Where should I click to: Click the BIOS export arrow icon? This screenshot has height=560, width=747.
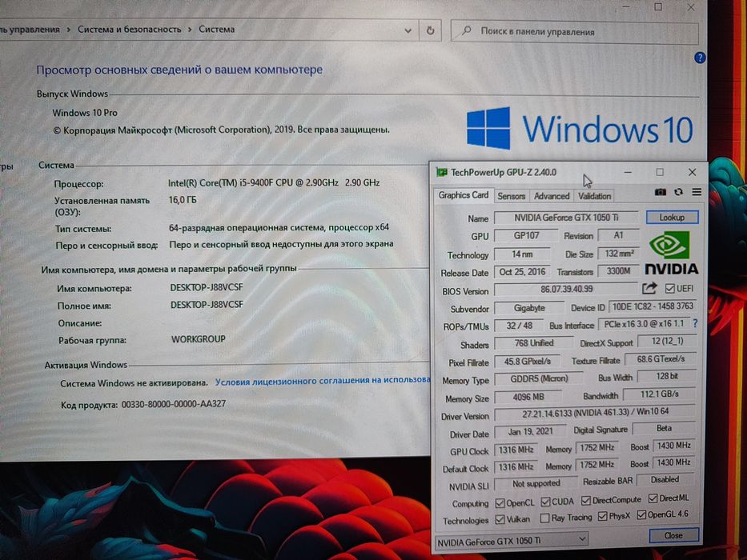pos(649,289)
